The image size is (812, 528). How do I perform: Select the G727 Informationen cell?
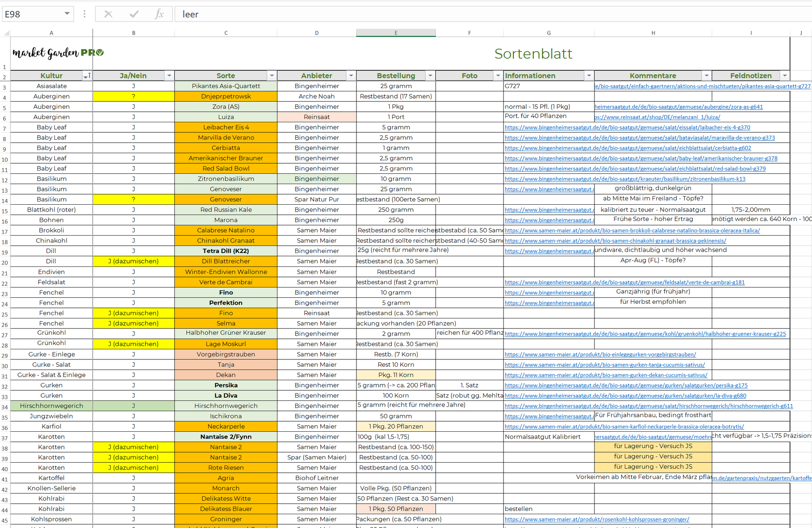(549, 86)
